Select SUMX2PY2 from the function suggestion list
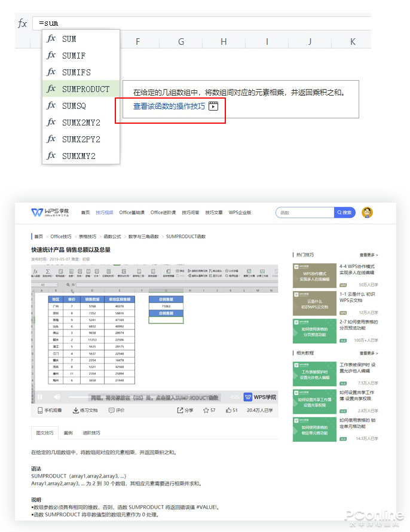Screen dimensions: 410x532 (81, 139)
